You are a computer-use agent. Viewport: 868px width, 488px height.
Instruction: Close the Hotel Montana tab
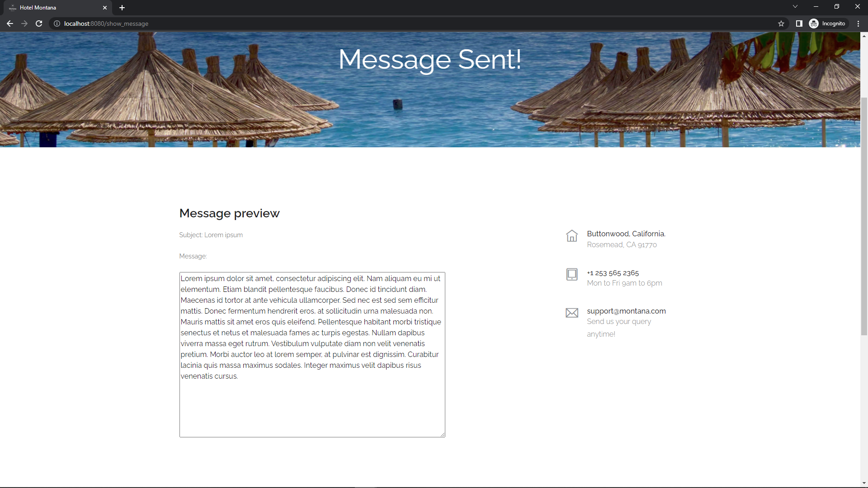click(105, 8)
